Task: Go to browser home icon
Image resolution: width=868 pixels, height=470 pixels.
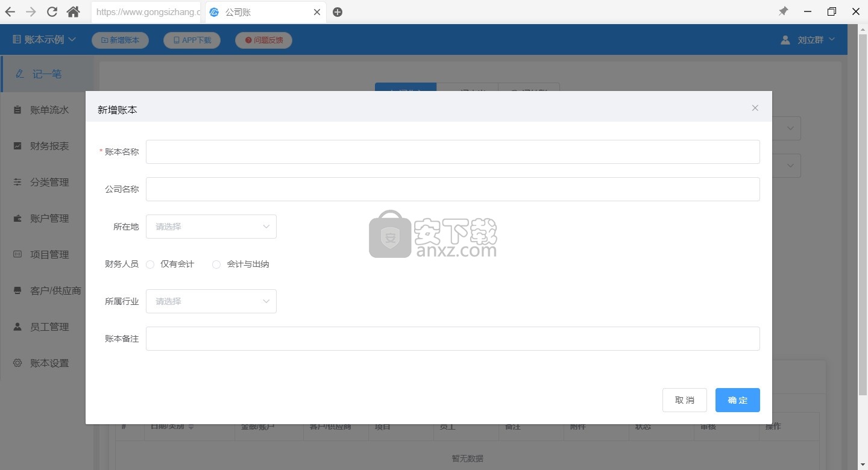Action: [x=73, y=11]
